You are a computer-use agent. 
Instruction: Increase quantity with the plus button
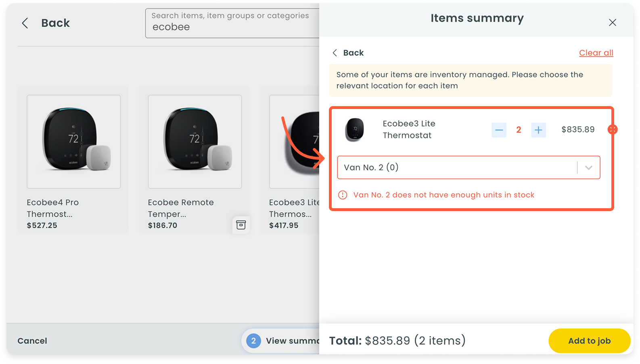(538, 130)
